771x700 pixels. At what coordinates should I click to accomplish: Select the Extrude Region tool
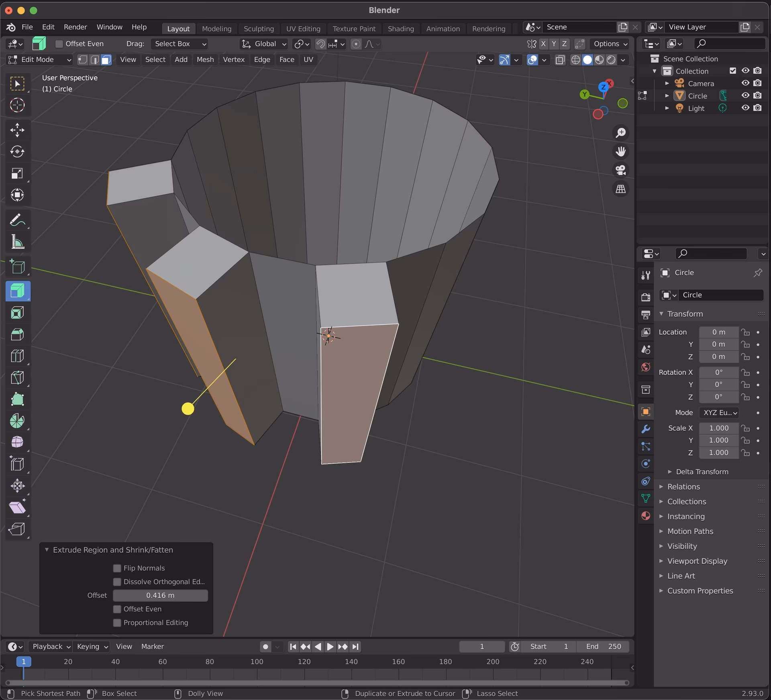click(17, 291)
